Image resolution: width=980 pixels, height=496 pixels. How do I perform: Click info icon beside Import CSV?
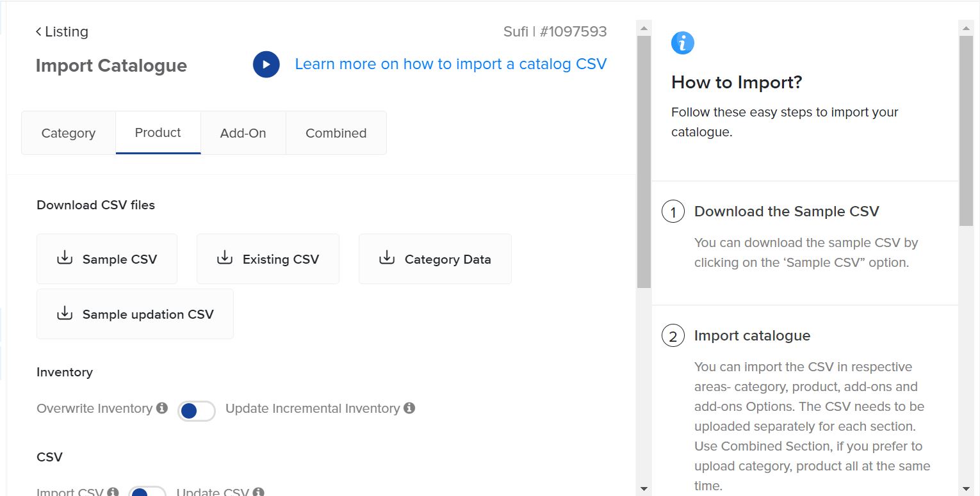113,492
